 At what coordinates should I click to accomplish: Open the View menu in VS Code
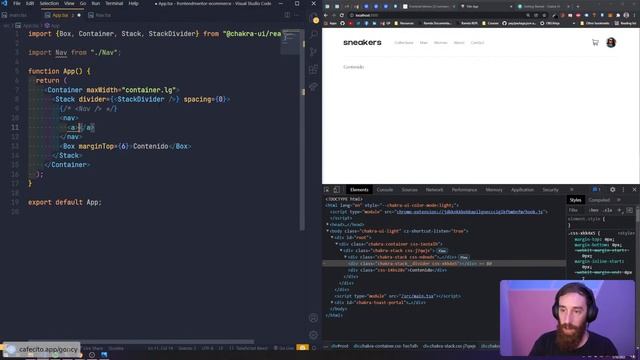[x=69, y=3]
